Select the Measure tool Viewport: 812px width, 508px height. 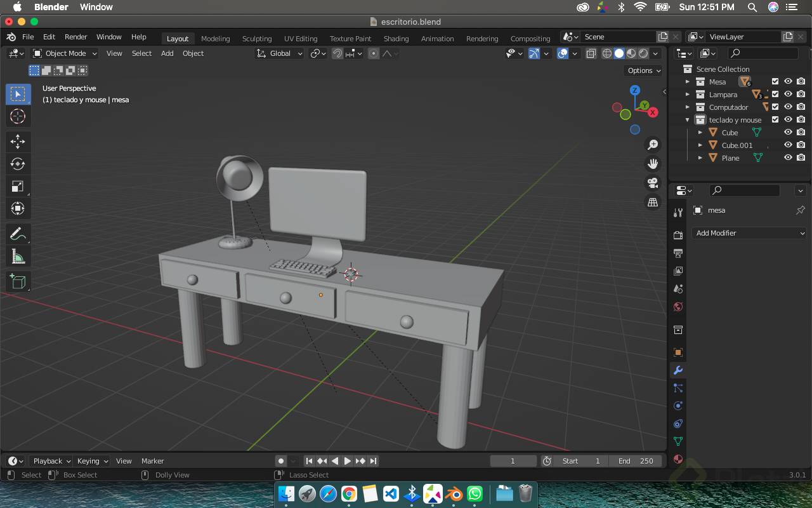(x=18, y=256)
